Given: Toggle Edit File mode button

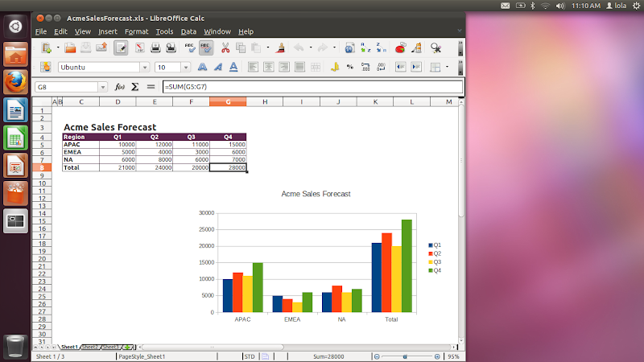Looking at the screenshot, I should [x=121, y=48].
